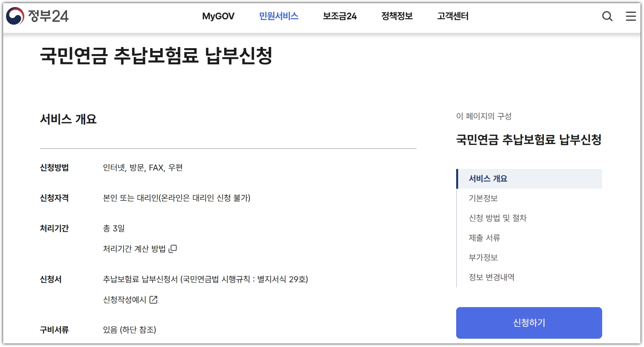Go to 고객센터 page
The height and width of the screenshot is (347, 644).
[453, 16]
